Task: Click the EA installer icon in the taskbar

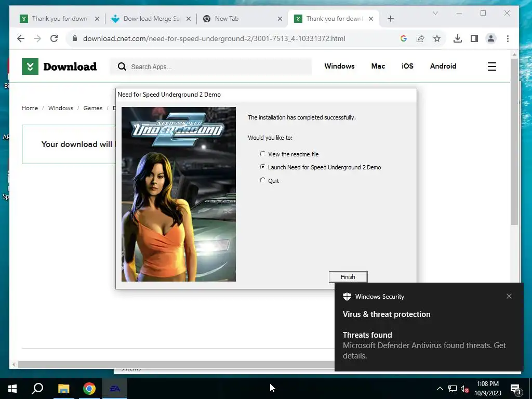Action: (x=115, y=389)
